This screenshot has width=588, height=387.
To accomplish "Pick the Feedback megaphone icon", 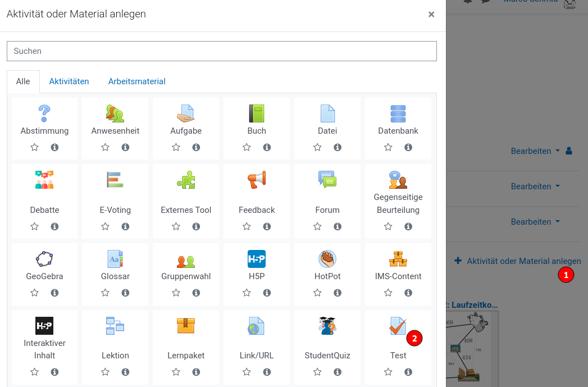I will point(257,180).
